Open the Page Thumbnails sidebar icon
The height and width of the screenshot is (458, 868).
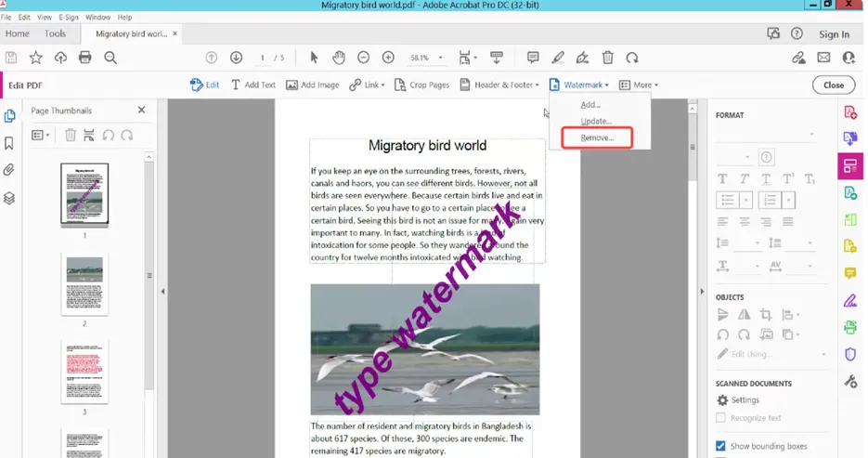(9, 116)
